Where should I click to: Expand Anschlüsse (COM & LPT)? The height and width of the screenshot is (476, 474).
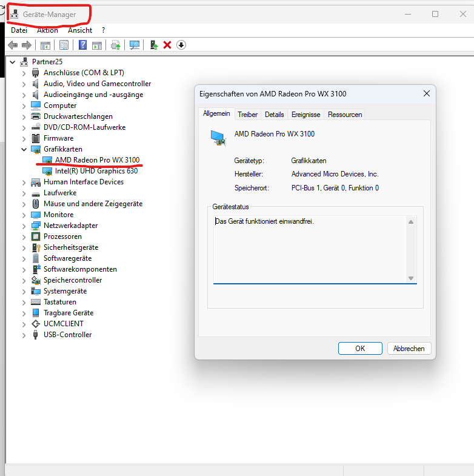[x=24, y=73]
